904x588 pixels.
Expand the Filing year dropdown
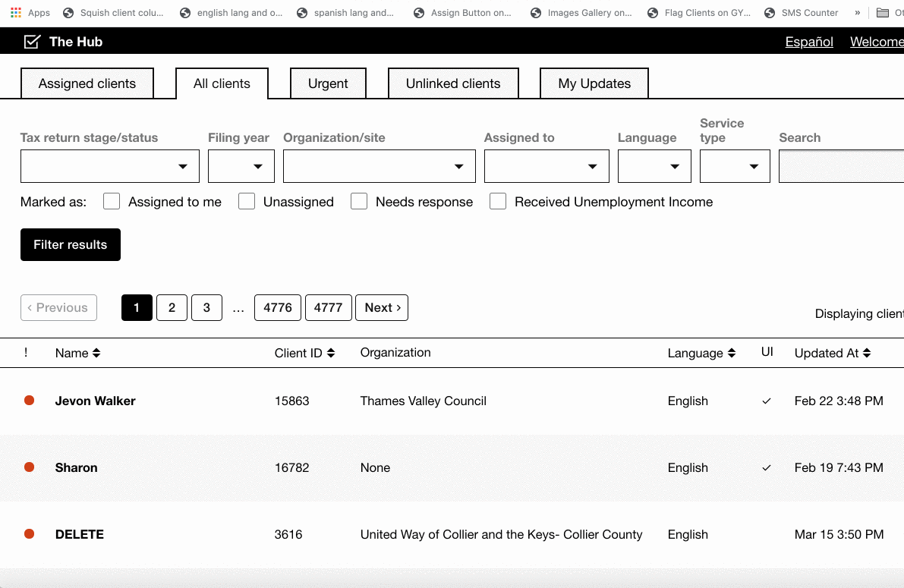(x=241, y=166)
